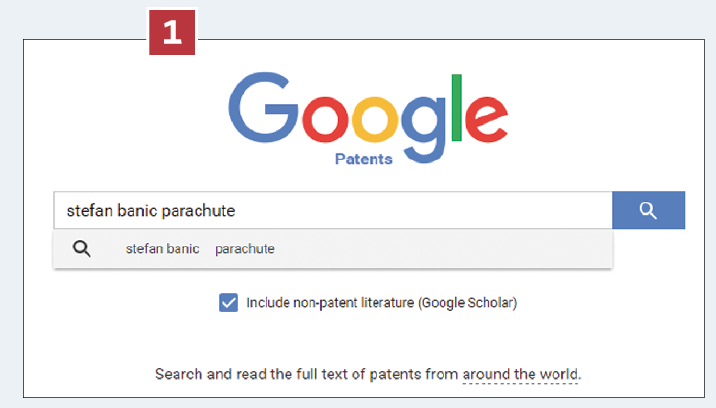Viewport: 716px width, 408px height.
Task: Click the magnifier icon in suggestion row
Action: [x=82, y=249]
